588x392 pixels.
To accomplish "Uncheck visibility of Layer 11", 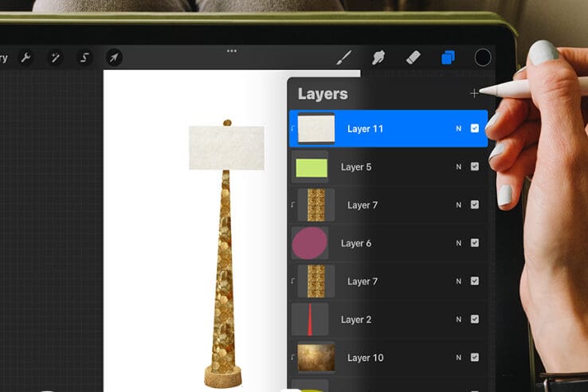I will pyautogui.click(x=475, y=128).
